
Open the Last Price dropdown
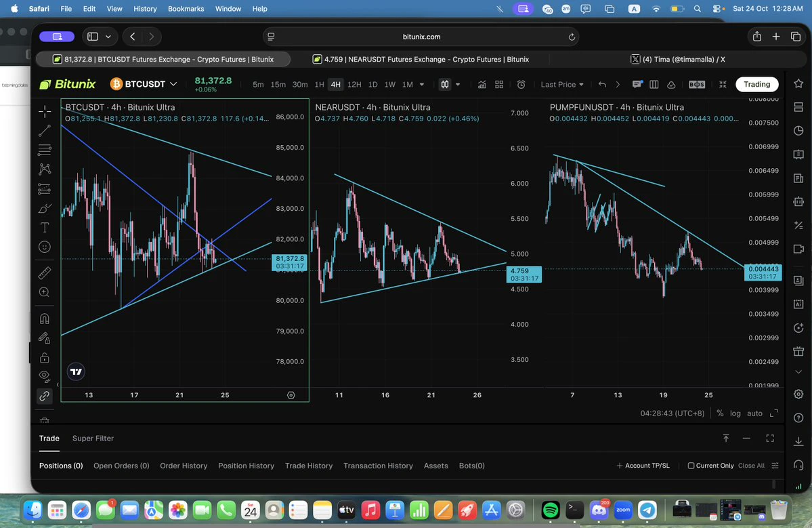pyautogui.click(x=562, y=85)
